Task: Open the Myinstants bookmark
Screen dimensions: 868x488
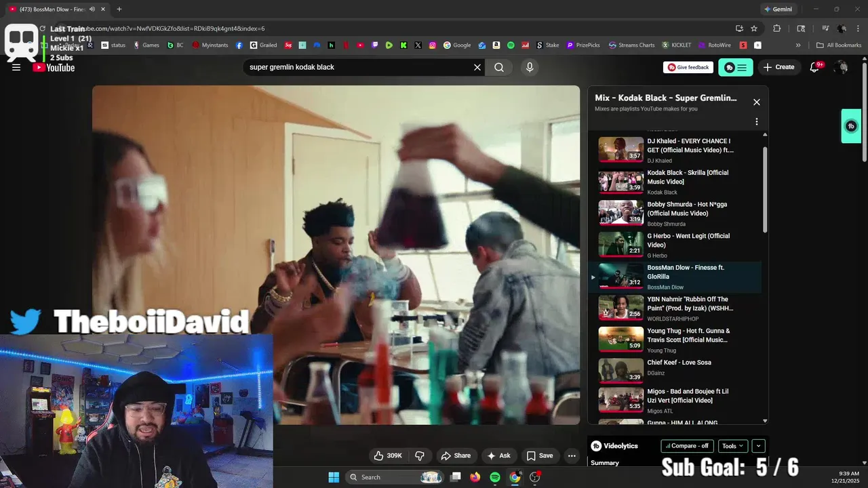Action: point(210,45)
